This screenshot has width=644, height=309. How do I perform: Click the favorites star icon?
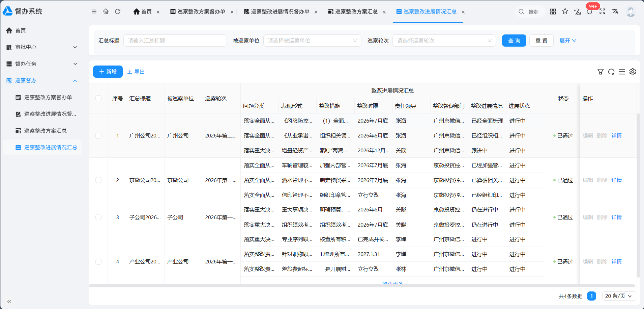(565, 11)
